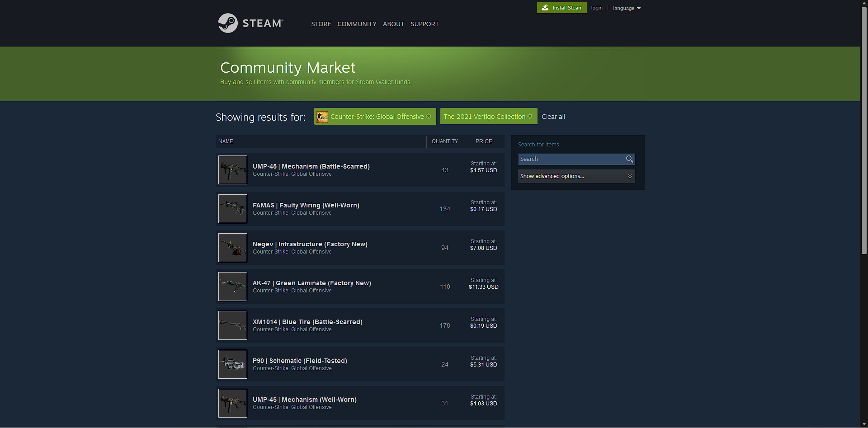Open P90 Schematic thumbnail image
This screenshot has height=428, width=868.
point(233,364)
